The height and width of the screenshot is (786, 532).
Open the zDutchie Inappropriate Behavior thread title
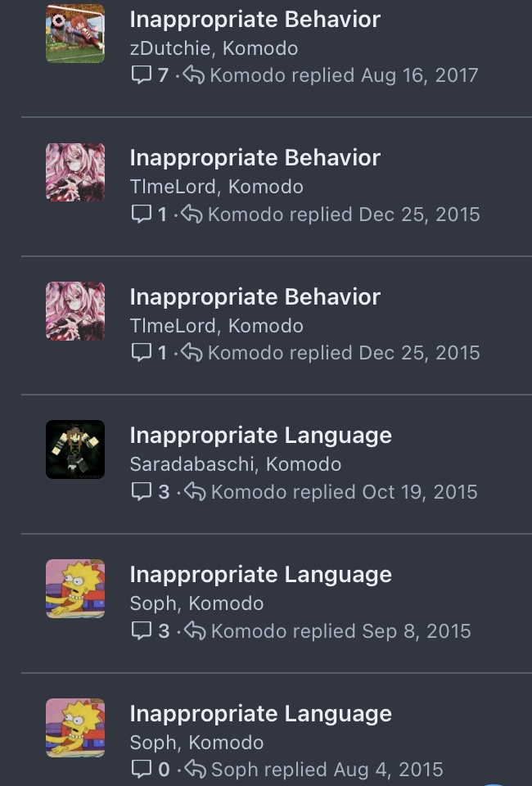(255, 20)
